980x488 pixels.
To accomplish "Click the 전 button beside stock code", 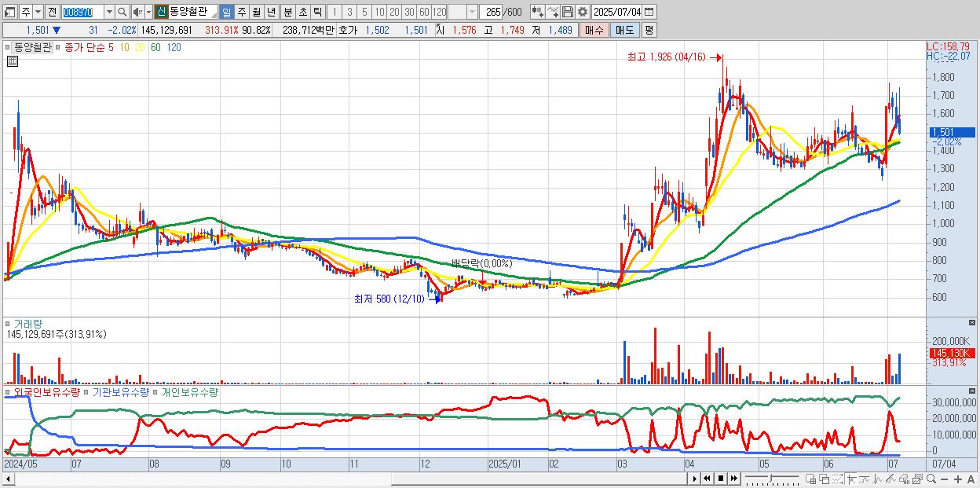I will tap(52, 13).
